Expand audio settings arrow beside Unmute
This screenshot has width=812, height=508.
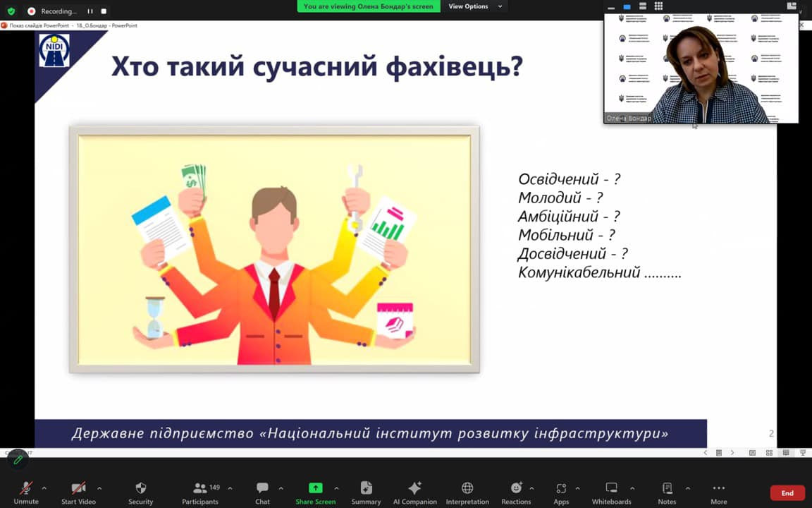[x=44, y=488]
